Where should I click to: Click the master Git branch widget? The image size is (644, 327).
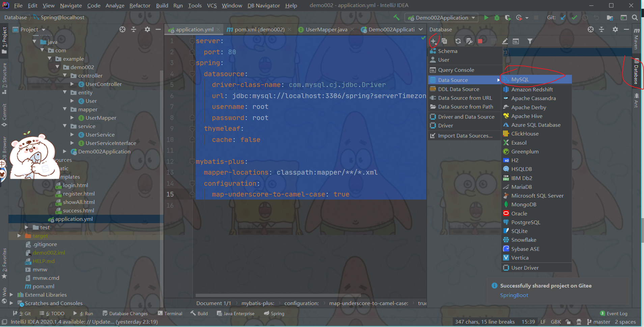coord(598,322)
